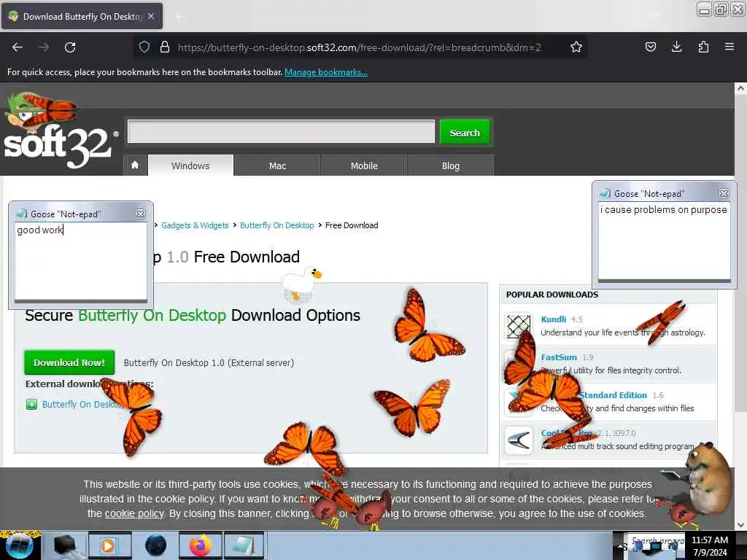Open the Firefox downloads panel
The height and width of the screenshot is (560, 747).
(x=676, y=47)
